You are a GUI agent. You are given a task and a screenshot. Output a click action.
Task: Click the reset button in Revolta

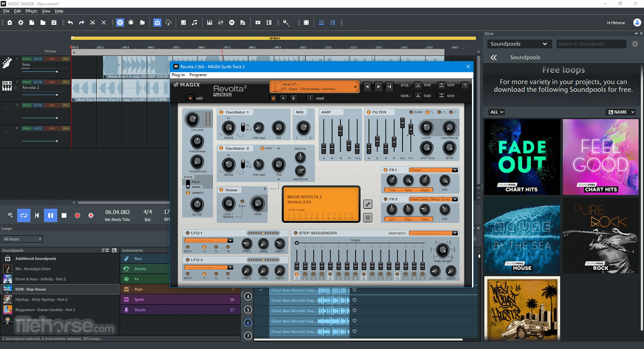click(x=310, y=98)
